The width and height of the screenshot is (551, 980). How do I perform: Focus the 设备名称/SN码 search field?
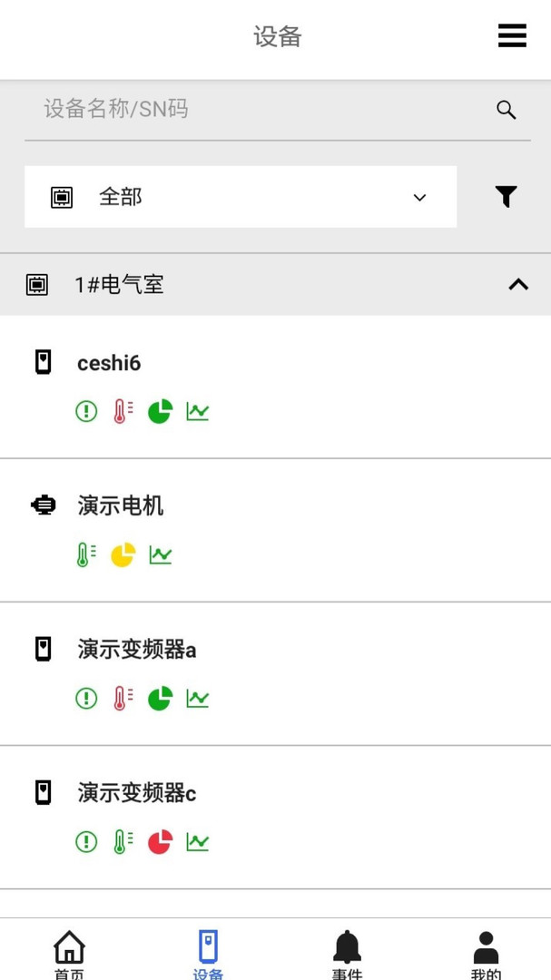(254, 110)
